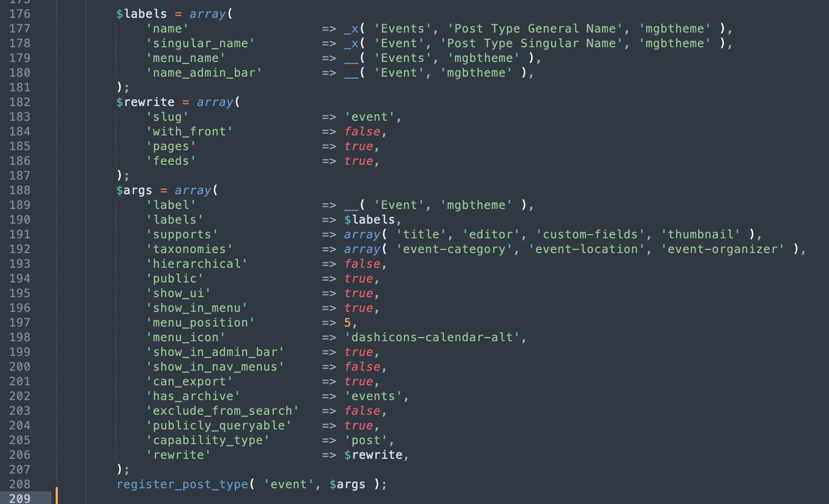Click line number 209 in gutter
Viewport: 829px width, 504px height.
[20, 498]
